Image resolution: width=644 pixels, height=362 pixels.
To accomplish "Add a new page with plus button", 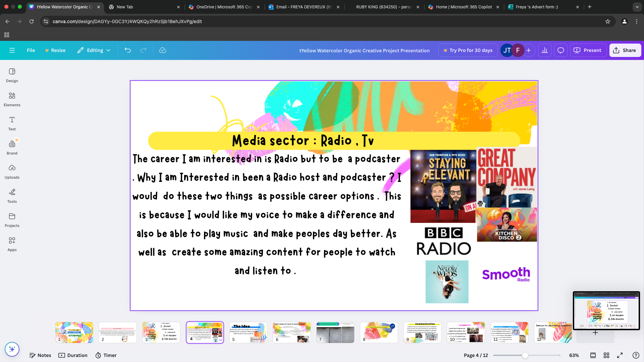I will click(595, 333).
